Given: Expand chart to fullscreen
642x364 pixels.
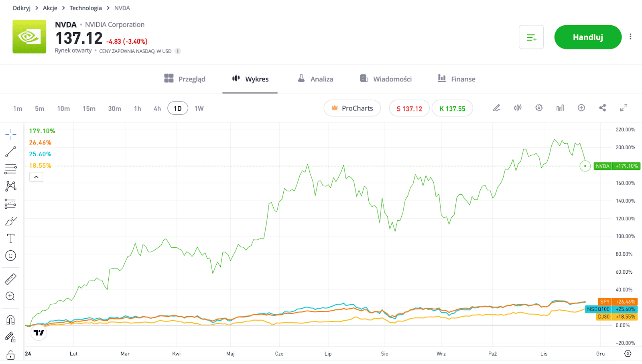Looking at the screenshot, I should (624, 108).
